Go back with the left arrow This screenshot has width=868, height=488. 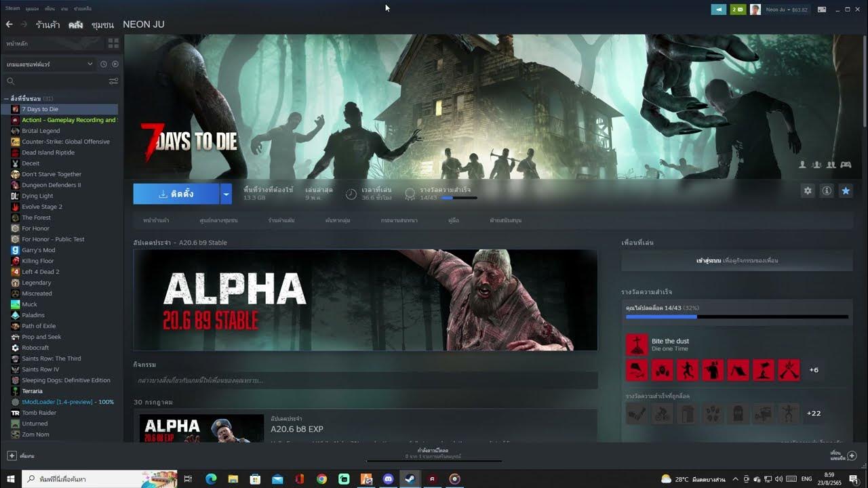[9, 24]
